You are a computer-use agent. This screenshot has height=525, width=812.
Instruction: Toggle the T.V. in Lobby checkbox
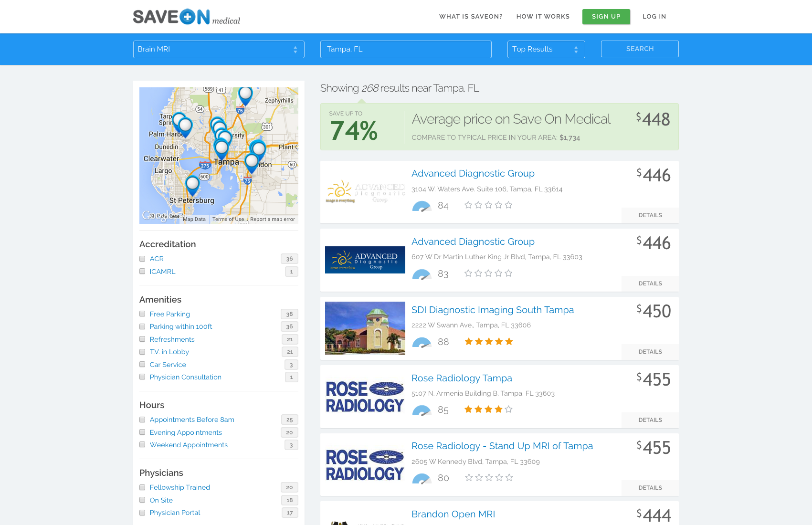coord(142,352)
